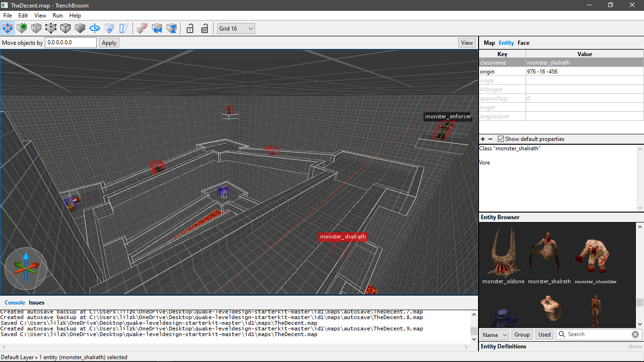Click the class description panel scrollbar
The image size is (644, 362).
tap(640, 178)
